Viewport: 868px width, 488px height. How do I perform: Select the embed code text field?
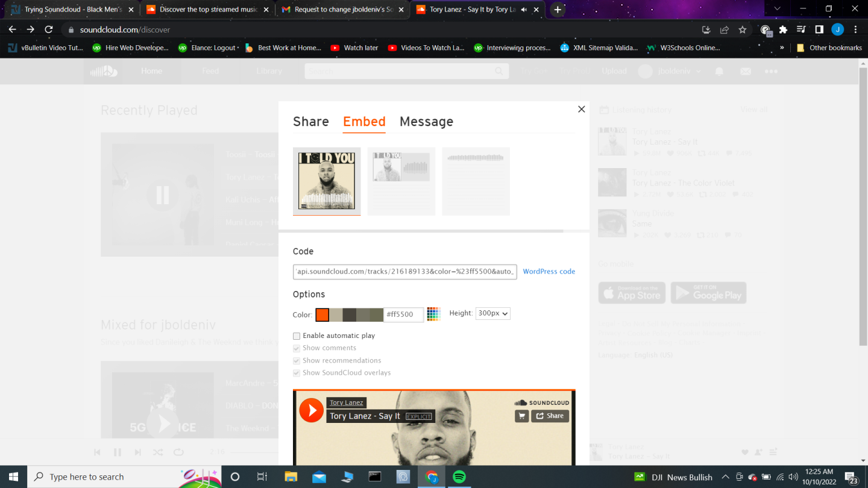click(405, 272)
